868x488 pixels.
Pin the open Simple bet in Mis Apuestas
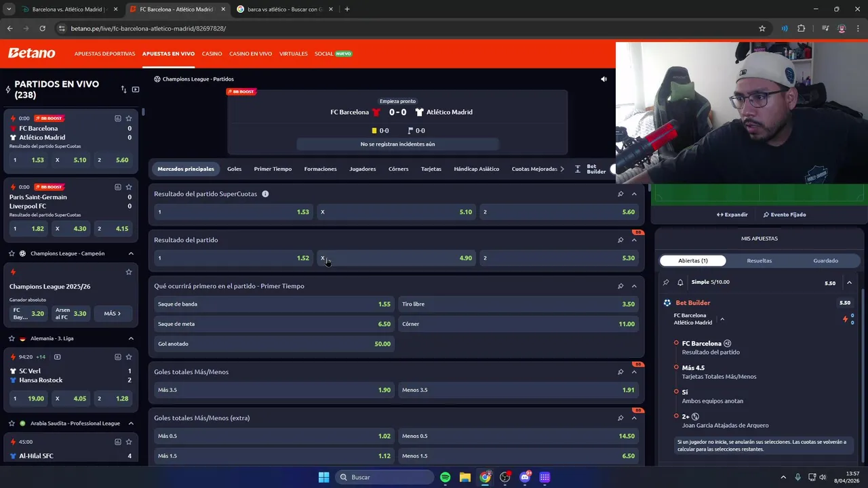(666, 283)
